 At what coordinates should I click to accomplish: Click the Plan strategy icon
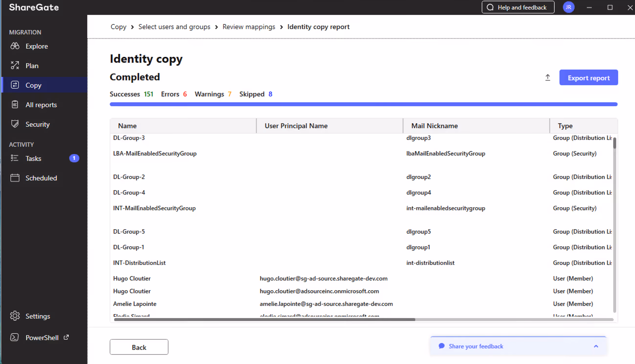tap(15, 65)
